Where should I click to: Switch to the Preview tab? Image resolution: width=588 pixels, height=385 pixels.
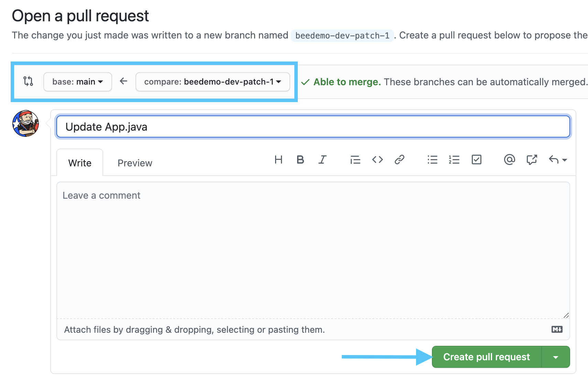click(x=134, y=163)
